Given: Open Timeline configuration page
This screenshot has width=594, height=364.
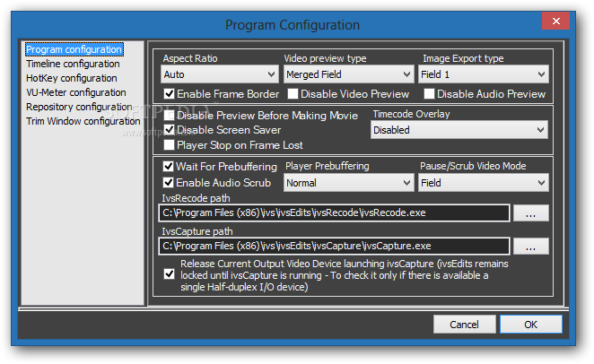Looking at the screenshot, I should tap(73, 64).
